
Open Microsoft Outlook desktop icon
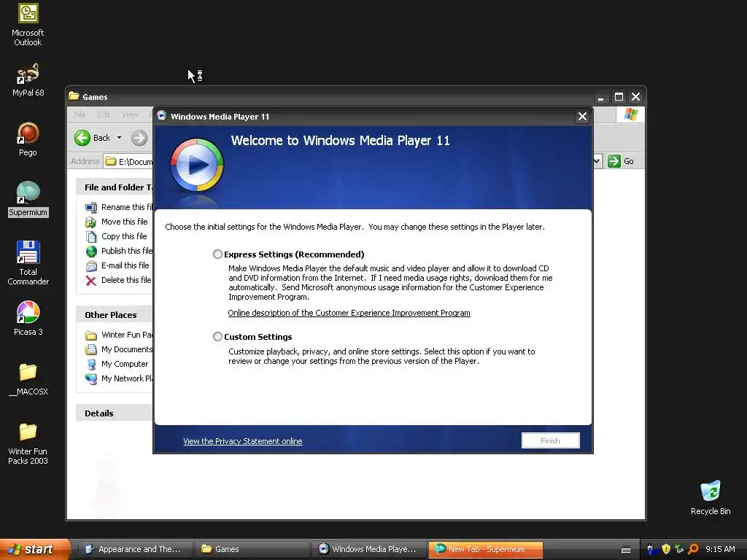28,26
